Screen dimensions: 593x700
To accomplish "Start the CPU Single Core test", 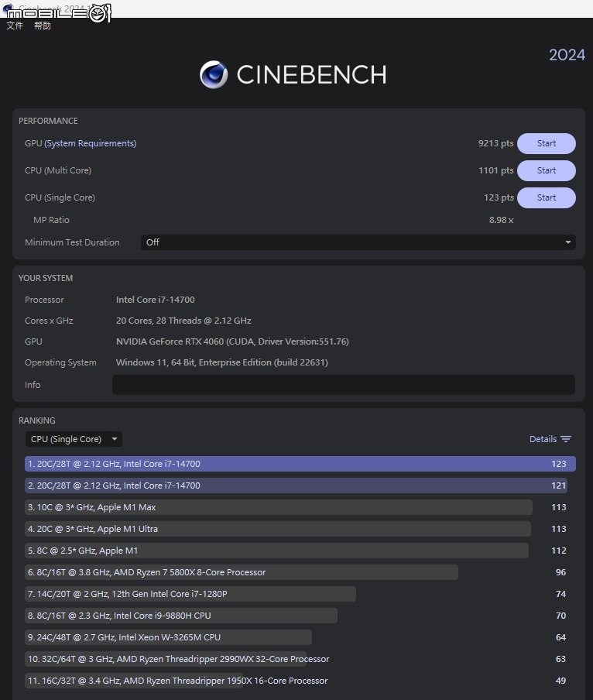I will (x=546, y=197).
